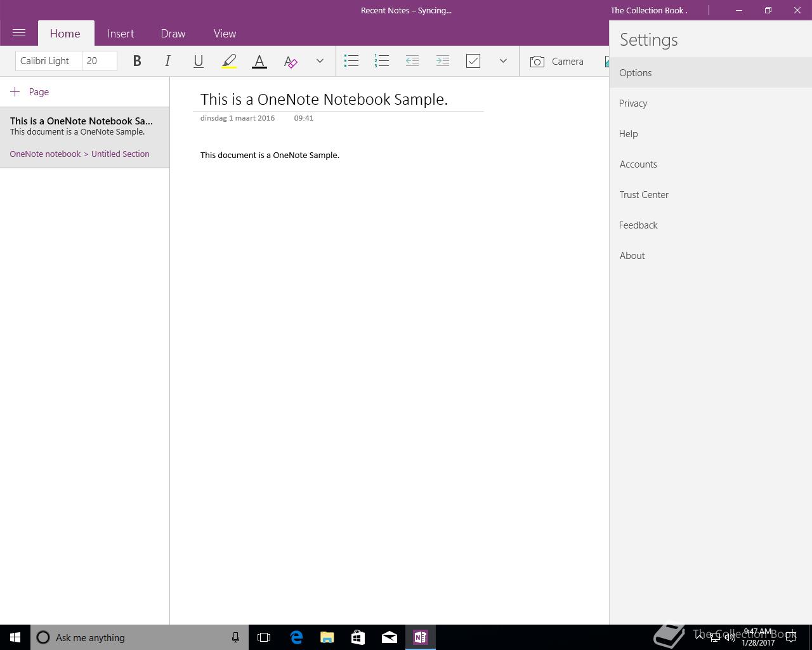Apply yellow text highlight
812x650 pixels.
tap(229, 61)
